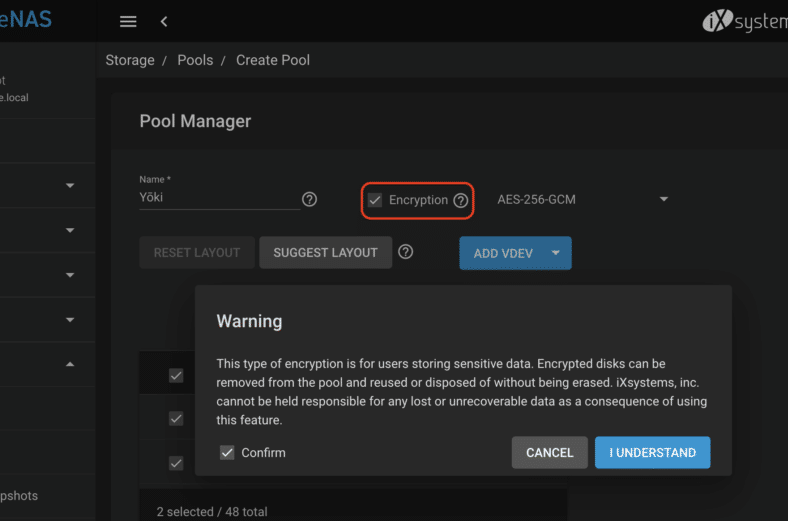788x521 pixels.
Task: Toggle the Confirm checkbox in warning
Action: pos(227,453)
